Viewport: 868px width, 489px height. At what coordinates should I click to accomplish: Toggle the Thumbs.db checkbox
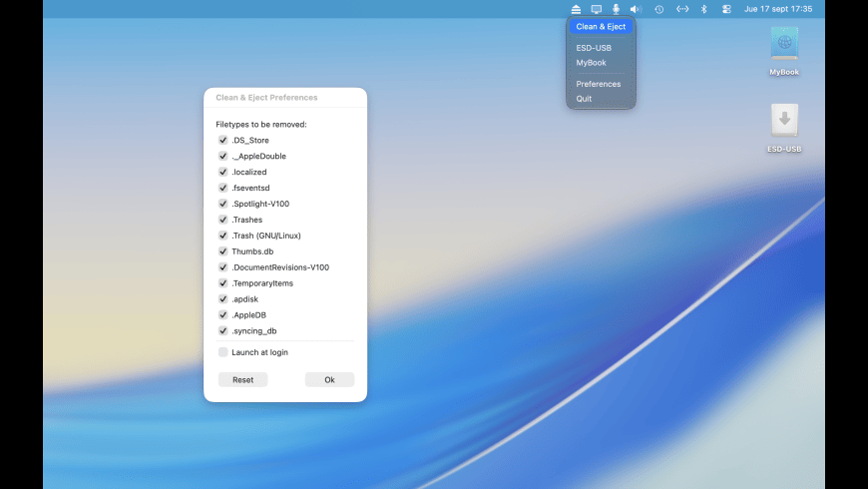(x=223, y=251)
